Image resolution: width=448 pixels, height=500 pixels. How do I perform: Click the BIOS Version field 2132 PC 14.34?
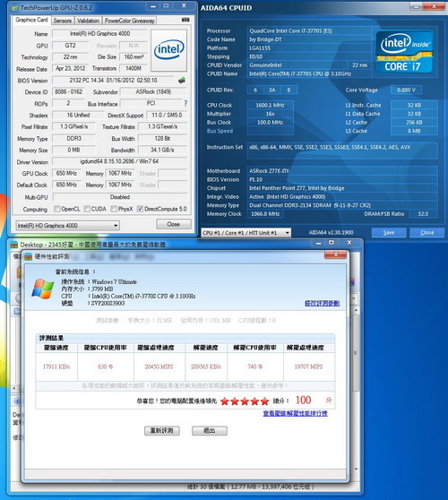pos(114,80)
